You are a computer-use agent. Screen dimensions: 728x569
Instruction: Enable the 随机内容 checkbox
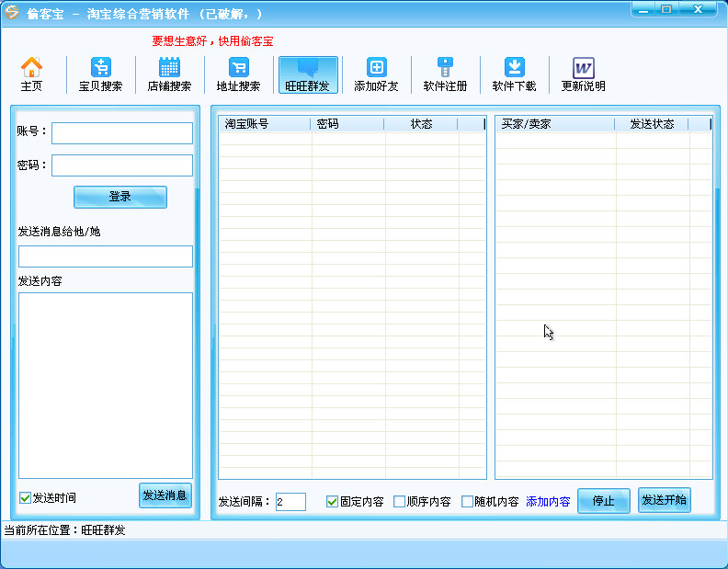tap(468, 502)
